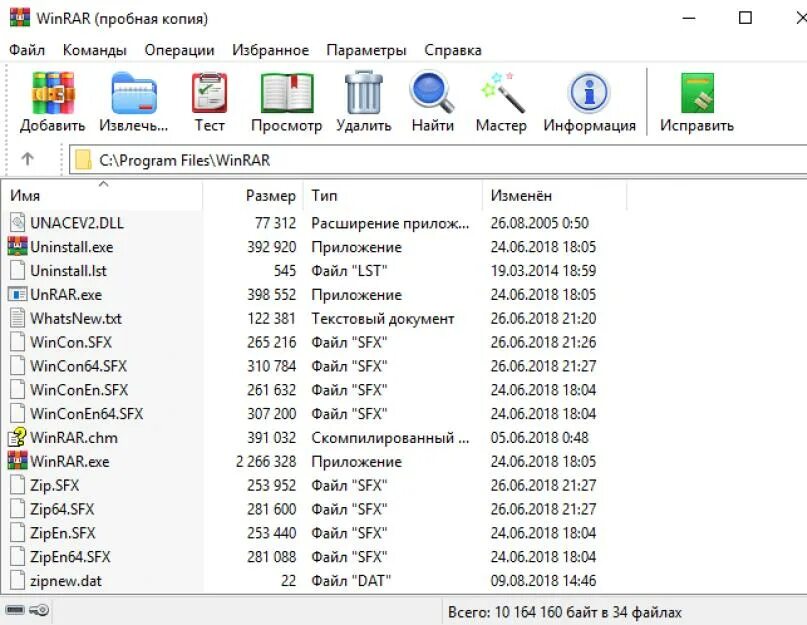The image size is (807, 625).
Task: Select the zipnew.dat file icon
Action: [17, 580]
